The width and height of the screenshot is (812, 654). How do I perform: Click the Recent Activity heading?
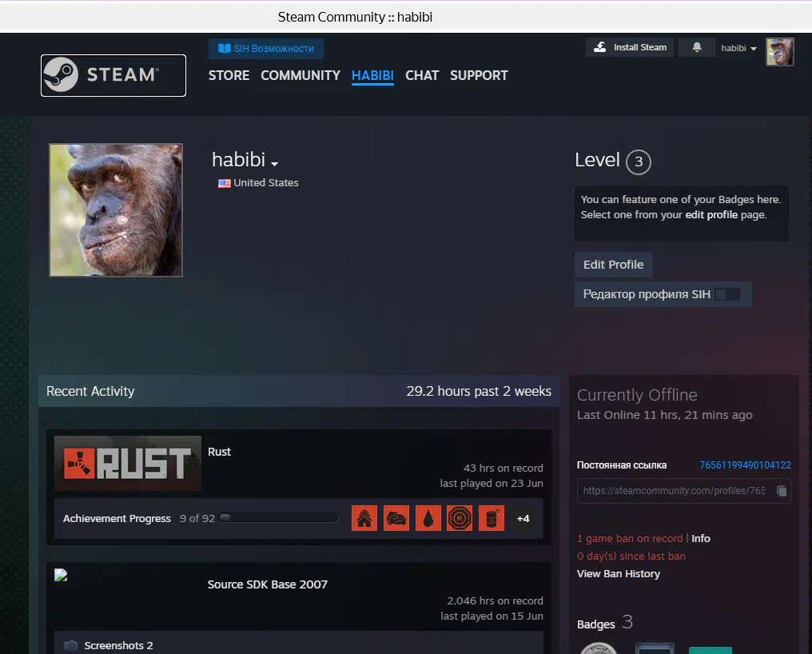(90, 391)
